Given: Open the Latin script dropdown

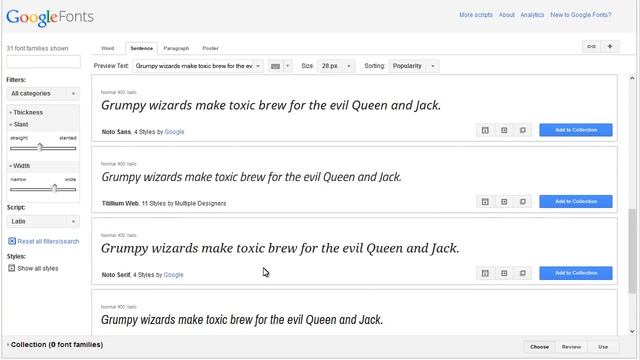Looking at the screenshot, I should click(x=43, y=221).
